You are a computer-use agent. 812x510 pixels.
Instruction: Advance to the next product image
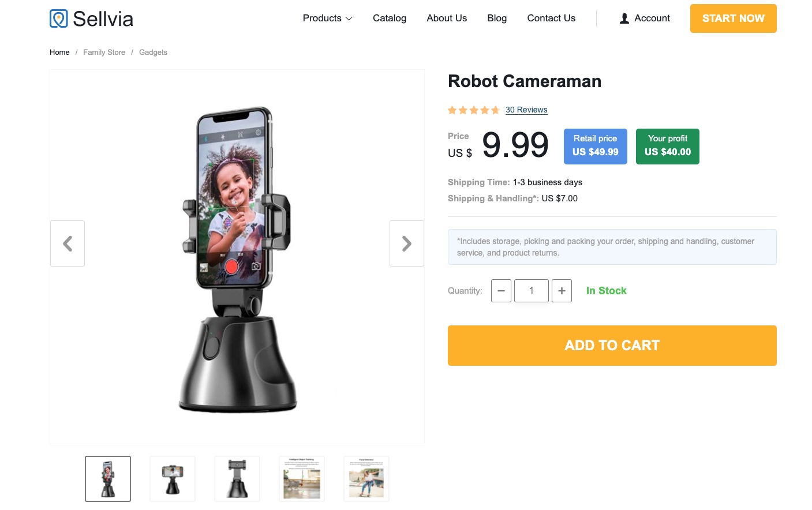407,243
